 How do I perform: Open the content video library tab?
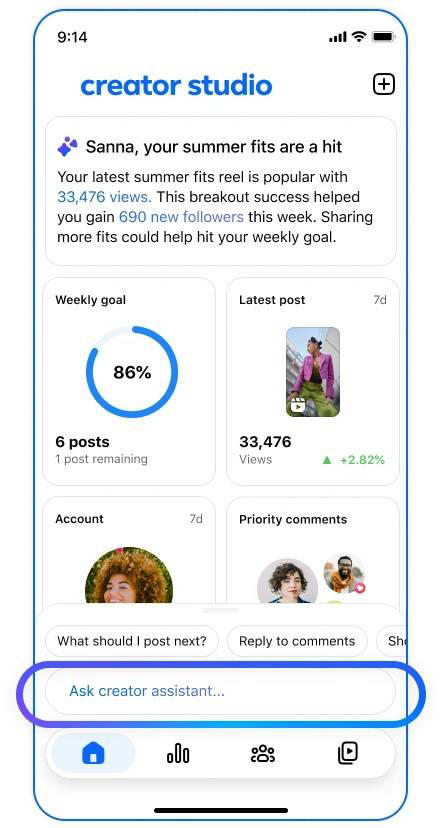click(x=347, y=752)
